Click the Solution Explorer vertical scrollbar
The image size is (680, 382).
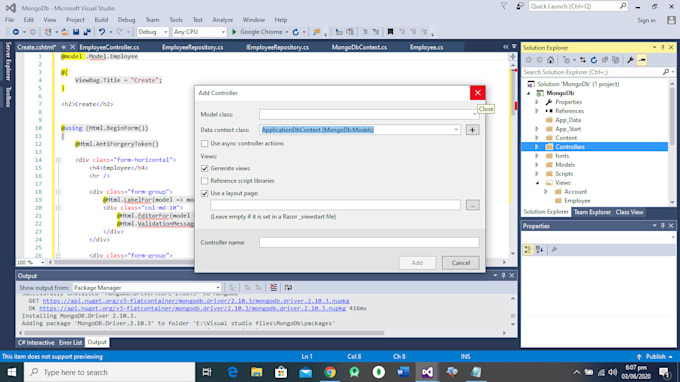(672, 115)
